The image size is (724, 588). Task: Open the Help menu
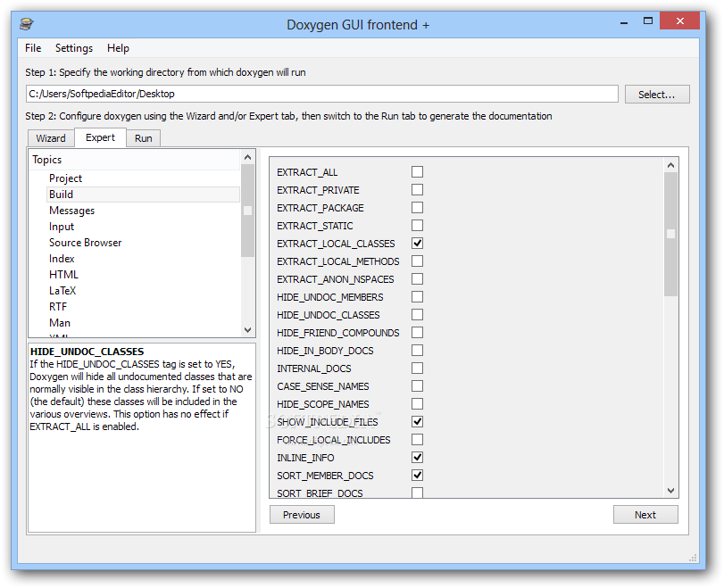(x=118, y=48)
